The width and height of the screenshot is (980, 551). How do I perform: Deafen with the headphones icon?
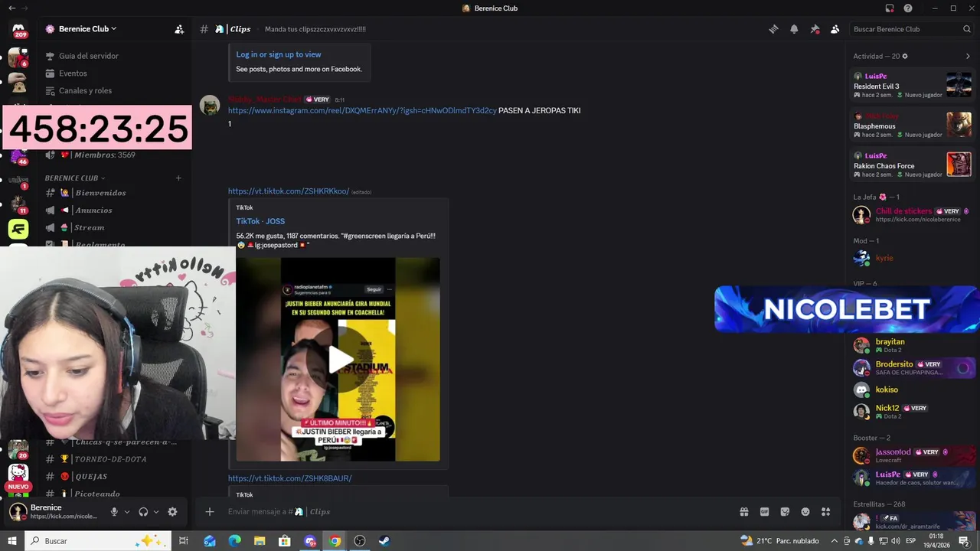[x=143, y=512]
